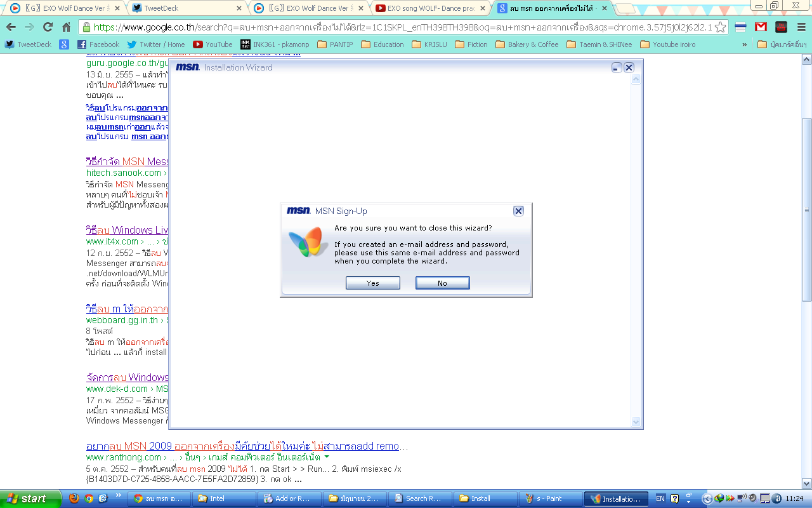Bookmark this page with the star icon
Viewport: 812px width, 508px height.
(720, 27)
